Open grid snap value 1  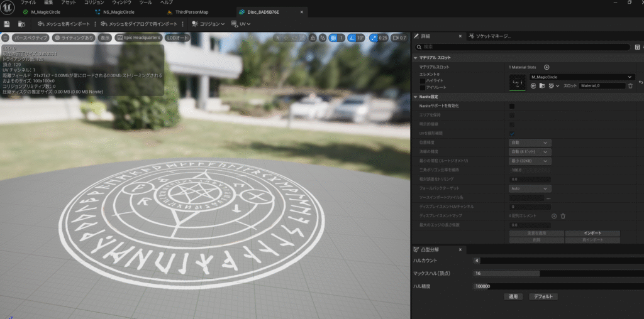341,38
